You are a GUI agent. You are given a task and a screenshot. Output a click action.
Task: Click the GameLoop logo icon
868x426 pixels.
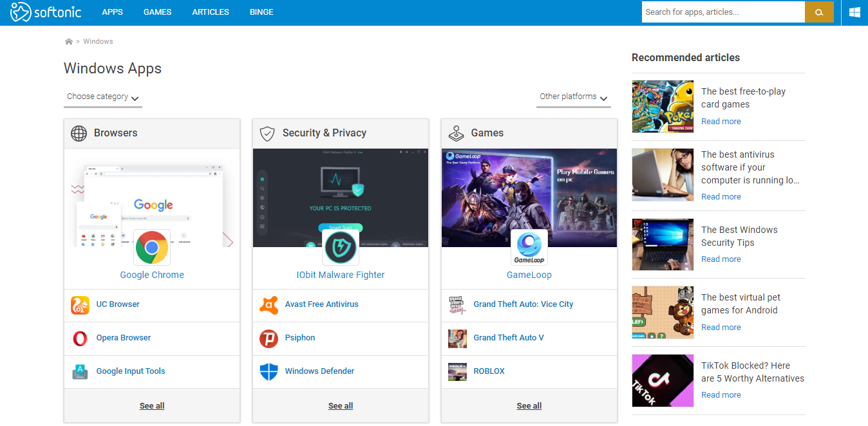(529, 248)
